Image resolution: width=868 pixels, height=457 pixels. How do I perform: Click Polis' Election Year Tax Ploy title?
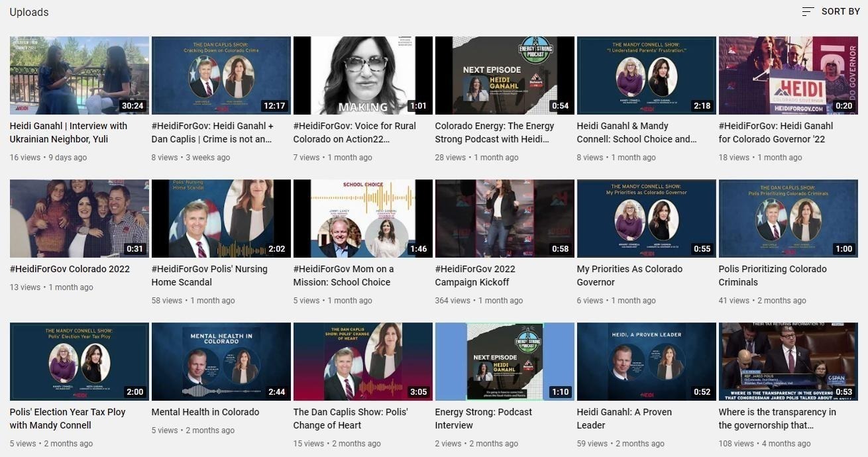[68, 419]
